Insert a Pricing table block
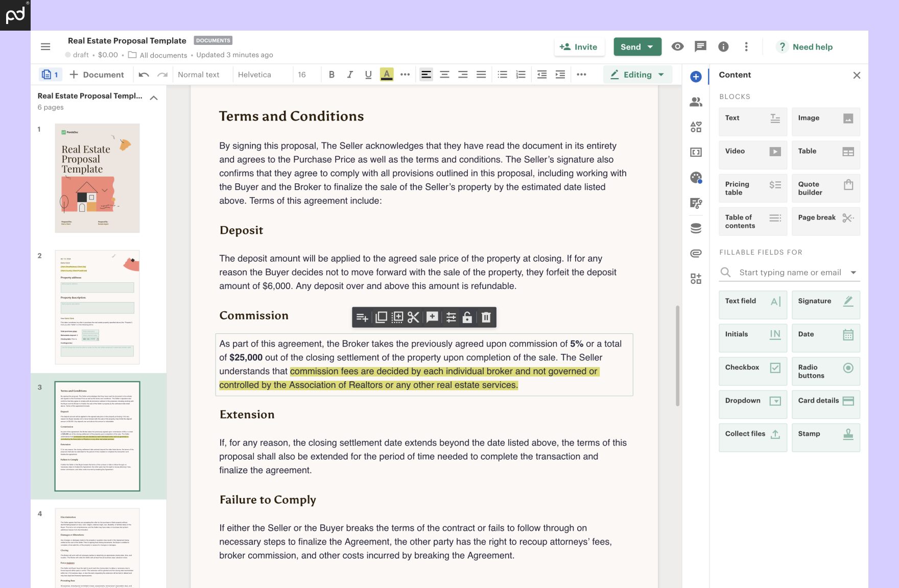 752,188
